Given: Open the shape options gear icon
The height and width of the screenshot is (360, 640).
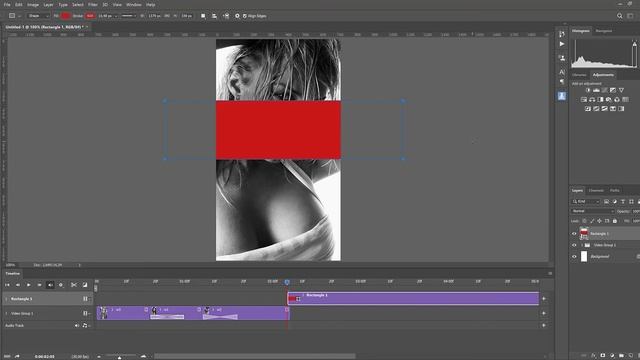Looking at the screenshot, I should coord(237,16).
